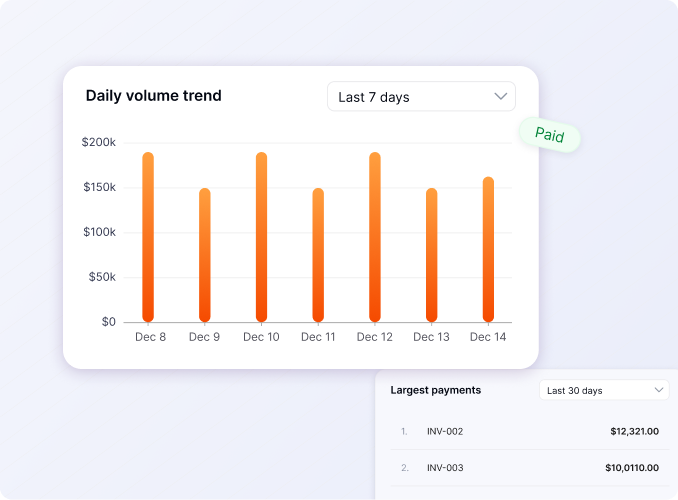
Task: Click the Dec 11 bar in chart
Action: pos(318,255)
